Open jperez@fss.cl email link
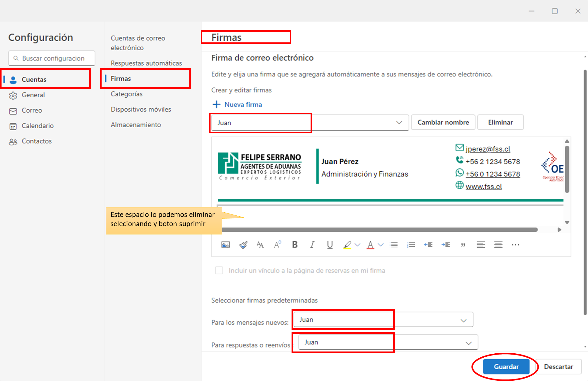This screenshot has width=588, height=381. click(488, 149)
